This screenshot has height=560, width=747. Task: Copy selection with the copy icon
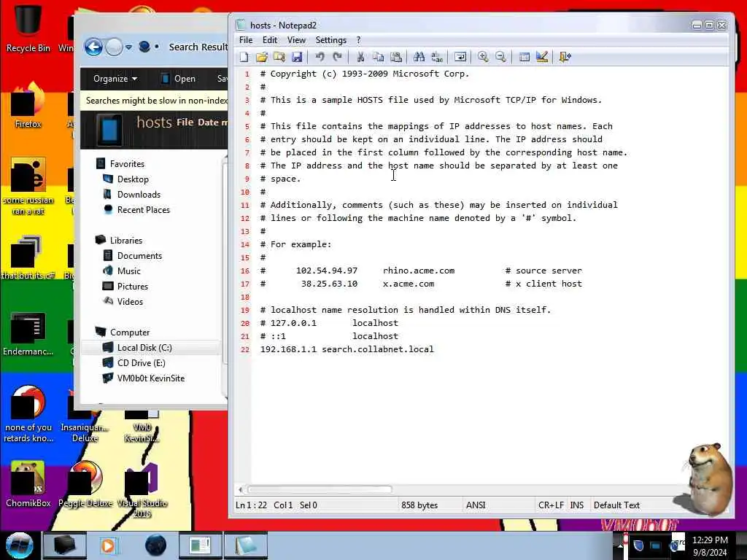pos(379,57)
